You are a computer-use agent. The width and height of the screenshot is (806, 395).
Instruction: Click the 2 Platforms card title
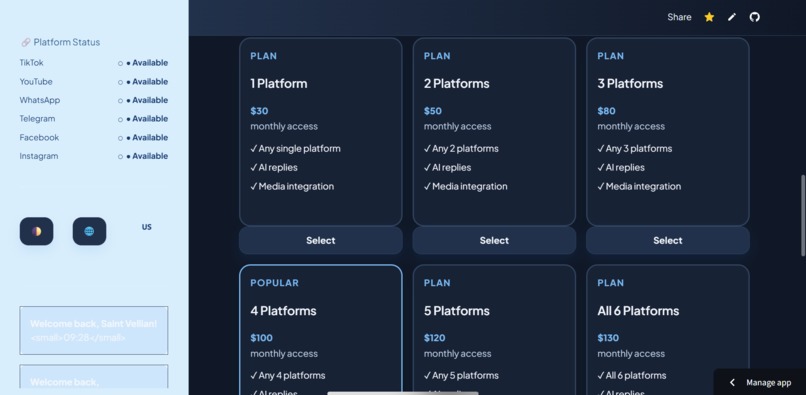click(x=456, y=83)
